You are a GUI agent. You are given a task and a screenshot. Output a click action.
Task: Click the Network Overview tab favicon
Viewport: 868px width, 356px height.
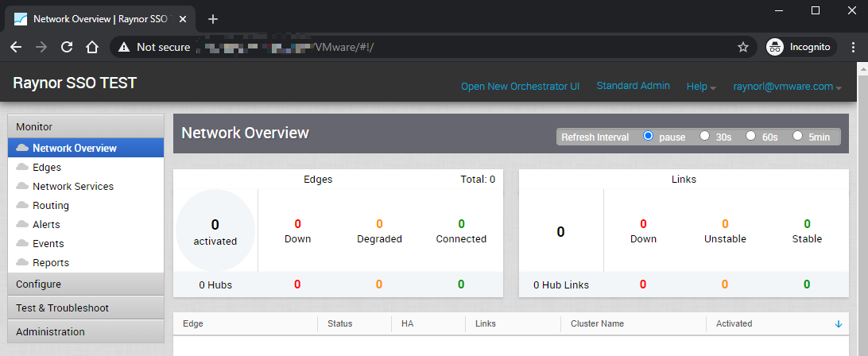point(21,19)
